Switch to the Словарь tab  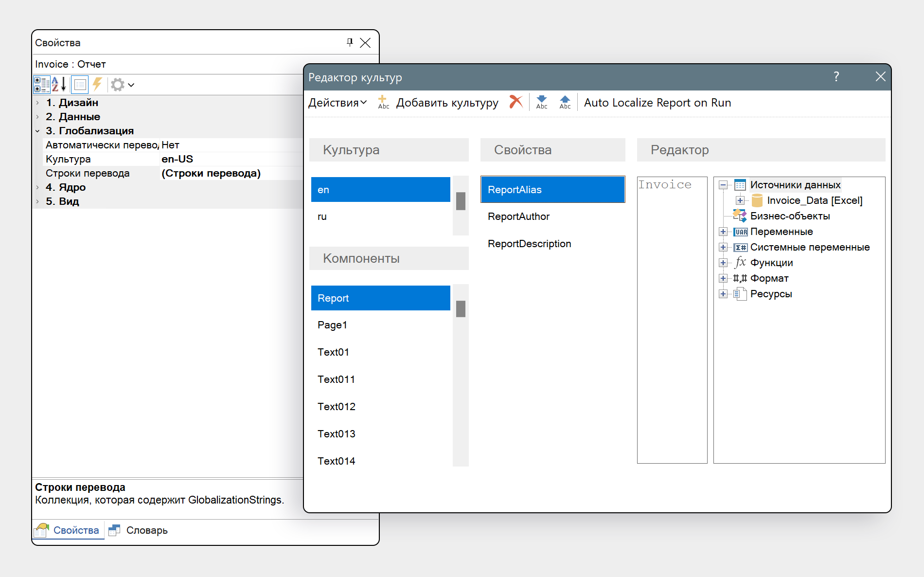point(138,530)
